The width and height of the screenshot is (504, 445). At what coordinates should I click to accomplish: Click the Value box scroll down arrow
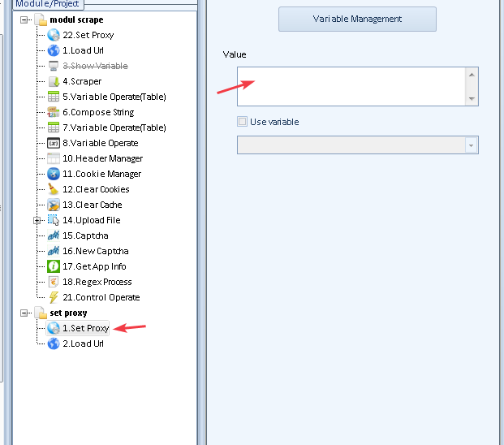click(x=472, y=99)
